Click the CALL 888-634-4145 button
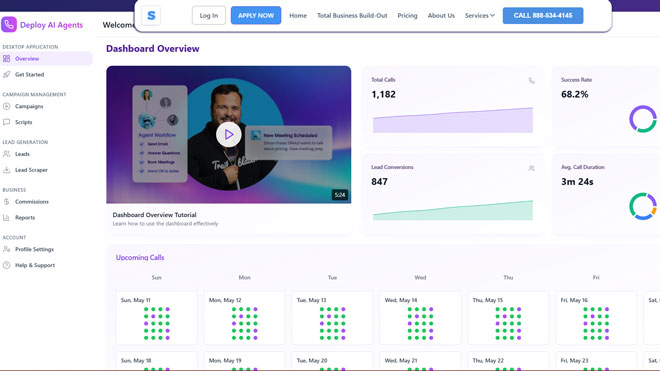This screenshot has height=371, width=660. (543, 16)
